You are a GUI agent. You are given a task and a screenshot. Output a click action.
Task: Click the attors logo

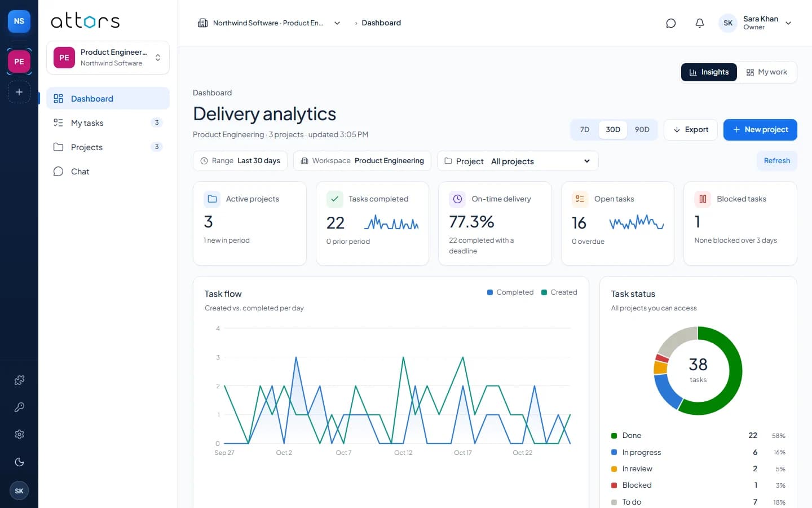click(x=85, y=21)
